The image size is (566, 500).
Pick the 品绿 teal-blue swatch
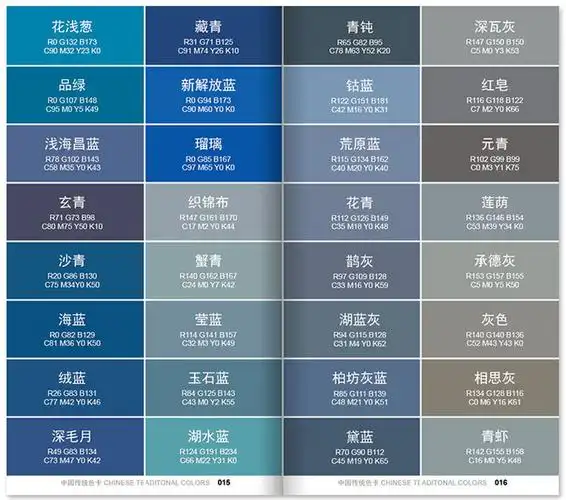[x=75, y=95]
